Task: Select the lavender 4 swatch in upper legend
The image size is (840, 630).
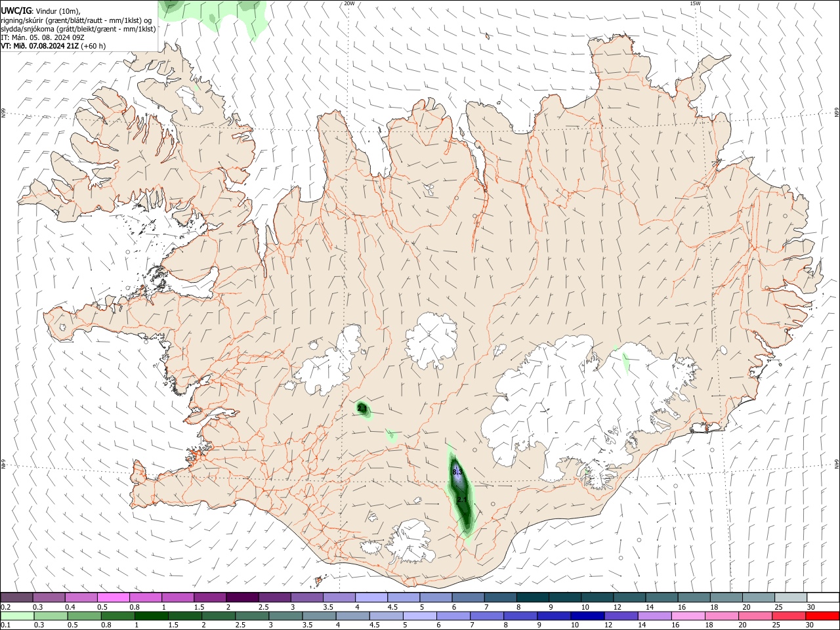Action: pos(371,597)
